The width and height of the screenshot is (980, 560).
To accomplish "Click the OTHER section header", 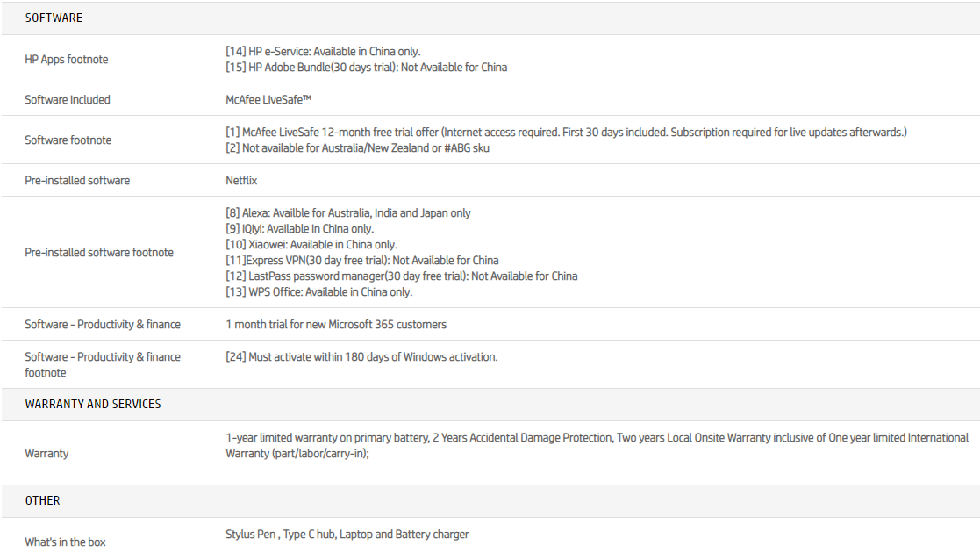I will click(x=42, y=501).
